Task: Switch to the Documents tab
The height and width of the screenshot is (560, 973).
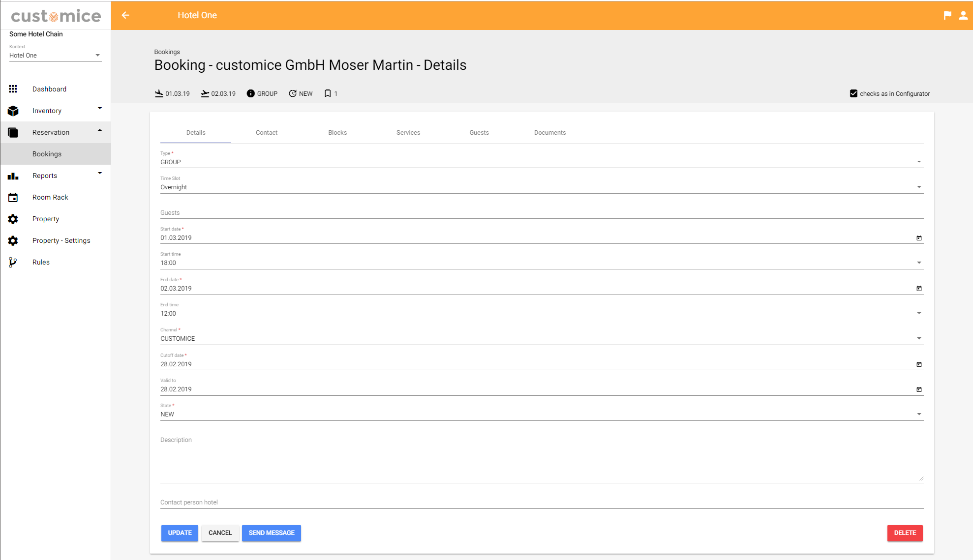Action: point(550,133)
